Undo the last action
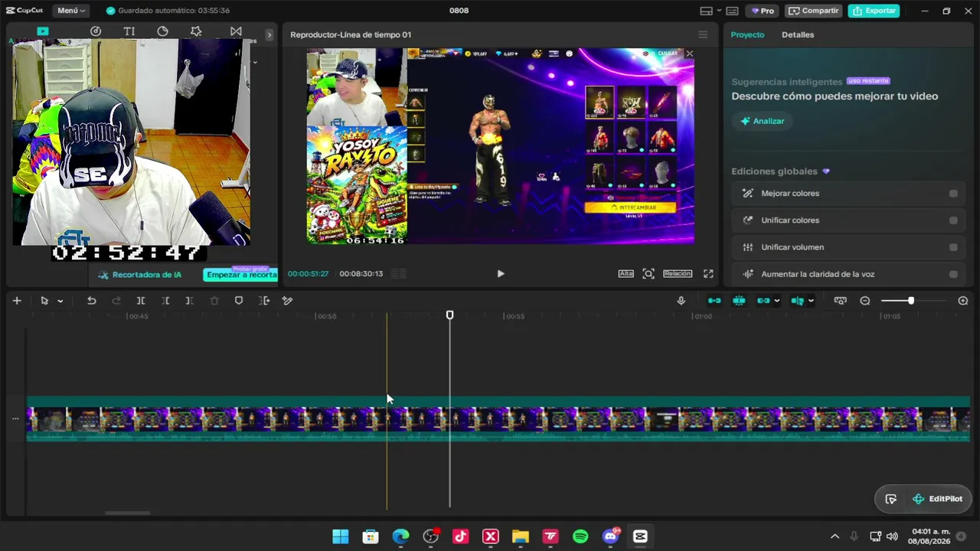Image resolution: width=980 pixels, height=551 pixels. pos(92,301)
